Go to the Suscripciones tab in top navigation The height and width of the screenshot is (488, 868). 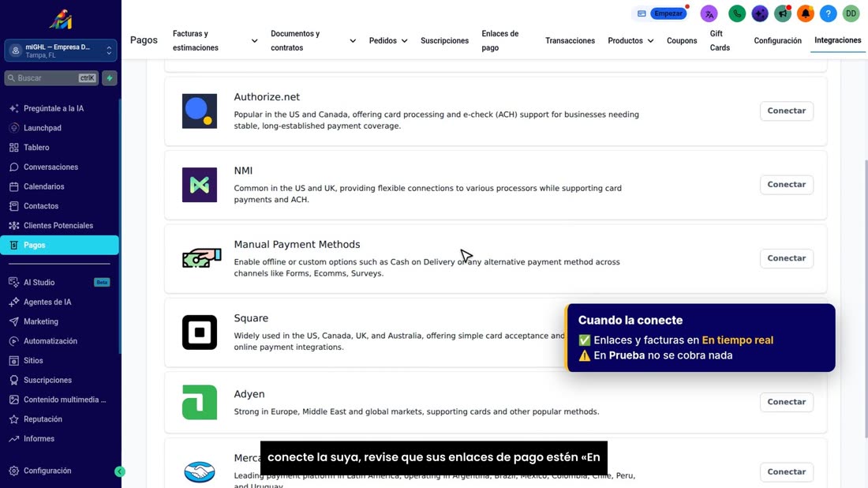coord(444,40)
